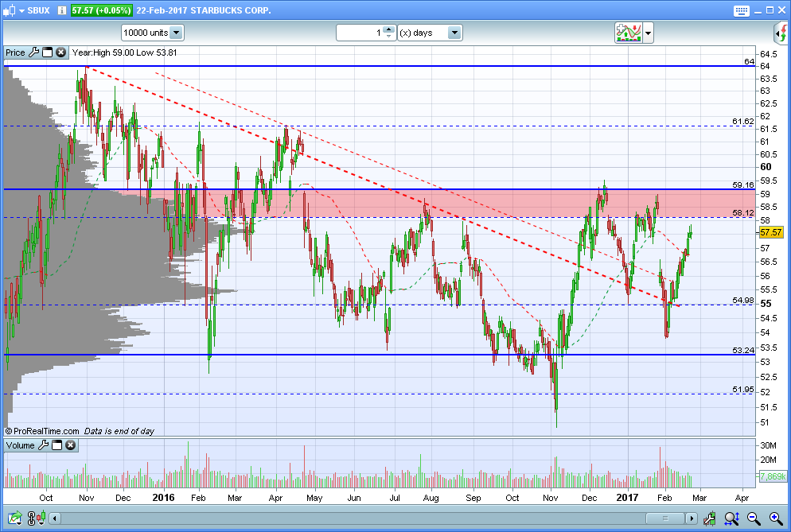Open the chart properties wrench icon bottom right
Screen dimensions: 791x532
point(709,518)
